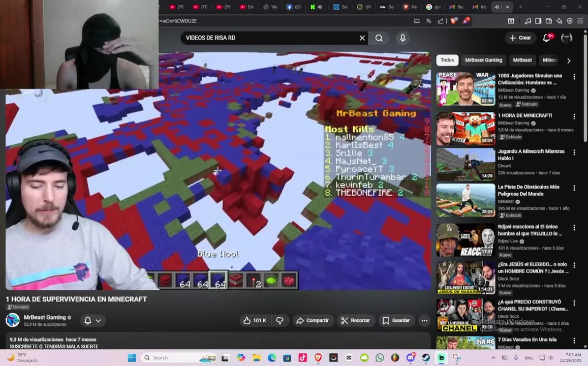Open a new browser tab
Image resolution: width=588 pixels, height=366 pixels.
(520, 7)
